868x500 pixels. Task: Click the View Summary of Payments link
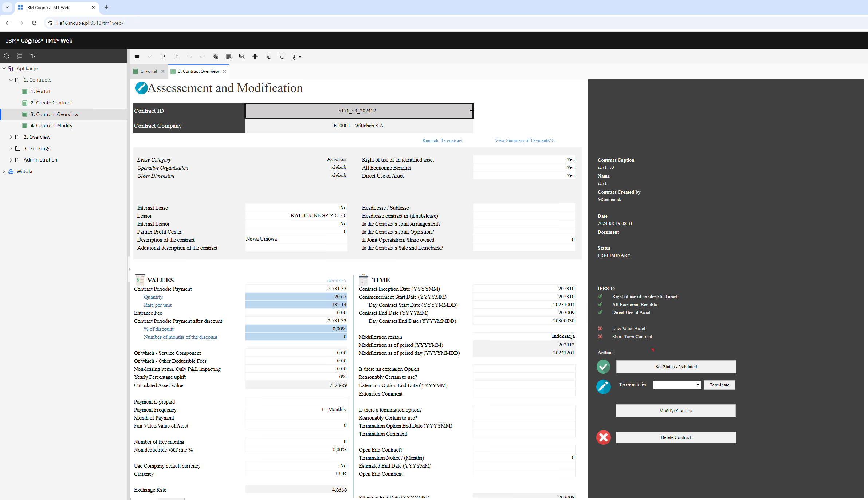point(524,140)
